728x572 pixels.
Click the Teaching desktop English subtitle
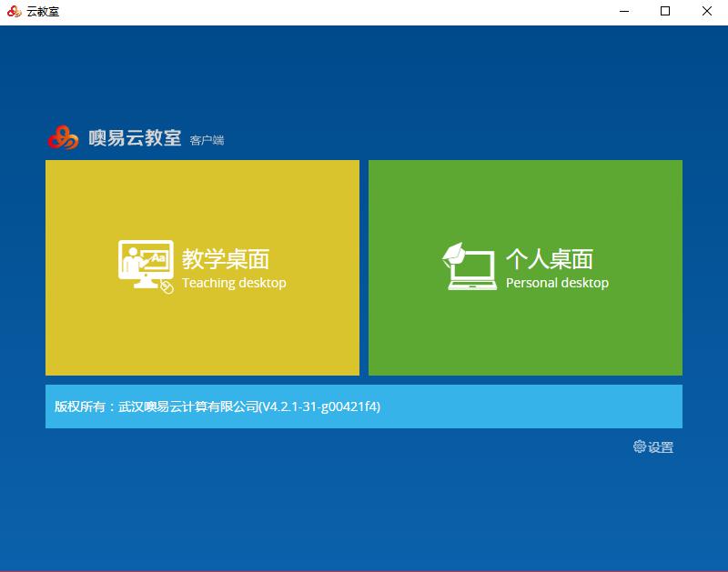click(234, 283)
